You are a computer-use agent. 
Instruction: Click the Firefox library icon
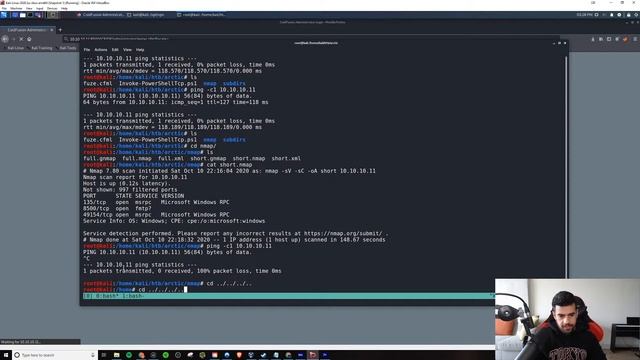tap(601, 39)
